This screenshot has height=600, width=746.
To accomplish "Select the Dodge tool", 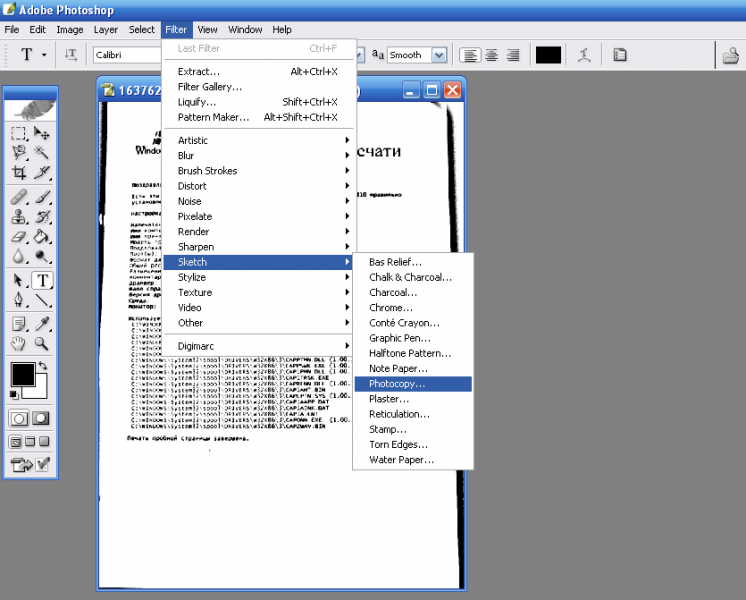I will 42,256.
